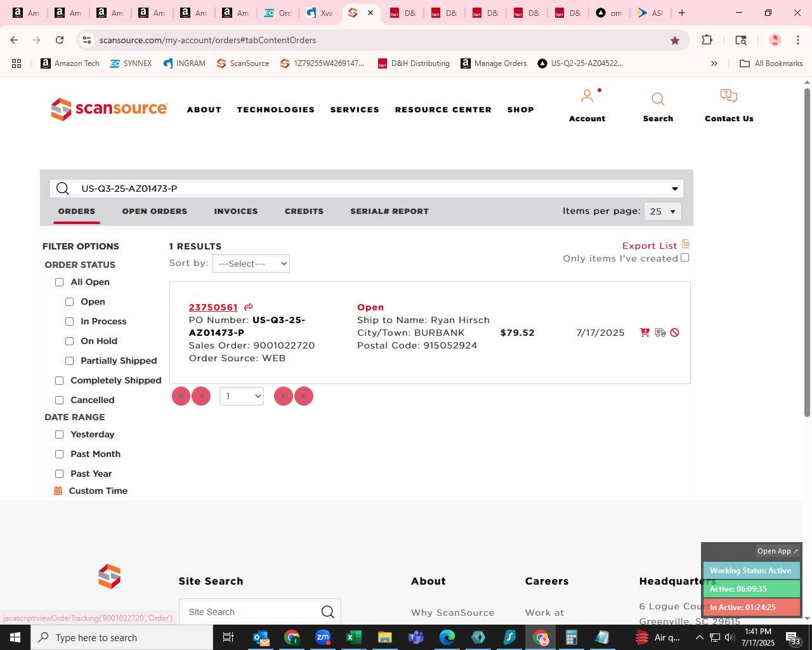Open the taskbar Calculator icon
The height and width of the screenshot is (650, 812).
571,637
